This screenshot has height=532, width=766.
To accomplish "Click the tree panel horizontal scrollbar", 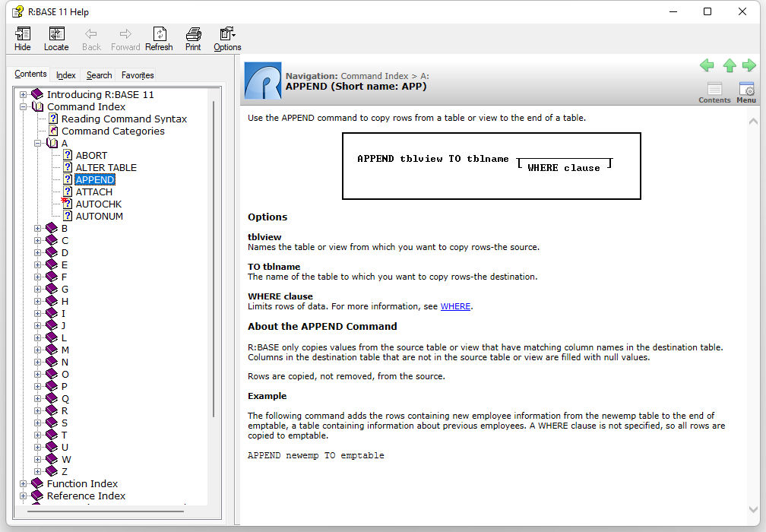I will [106, 511].
